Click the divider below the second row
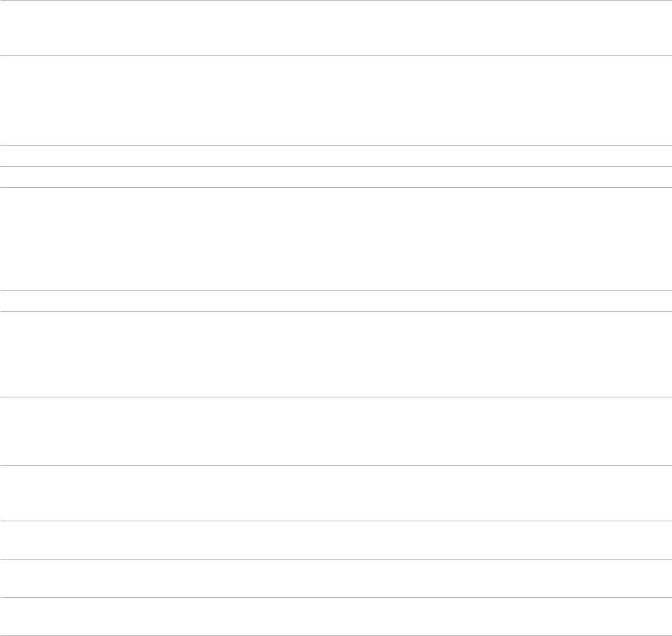The height and width of the screenshot is (636, 672). tap(336, 145)
